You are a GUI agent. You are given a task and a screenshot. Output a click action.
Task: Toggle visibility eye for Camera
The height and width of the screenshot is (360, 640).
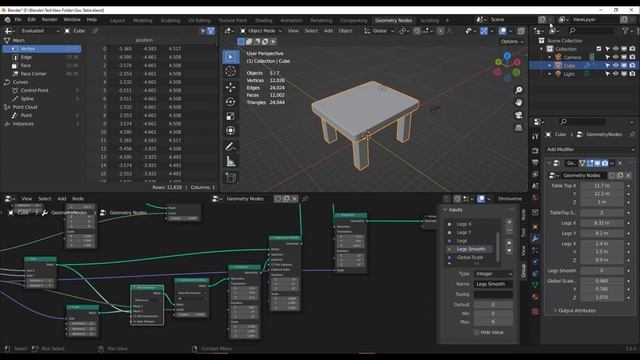pos(616,57)
